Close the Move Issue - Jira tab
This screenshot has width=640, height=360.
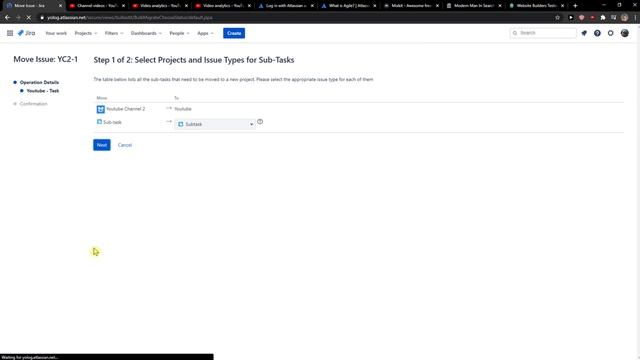coord(60,6)
